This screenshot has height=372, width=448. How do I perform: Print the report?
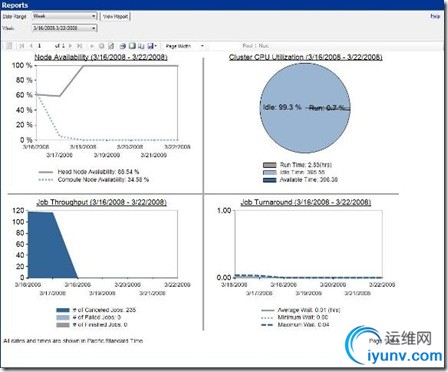123,46
